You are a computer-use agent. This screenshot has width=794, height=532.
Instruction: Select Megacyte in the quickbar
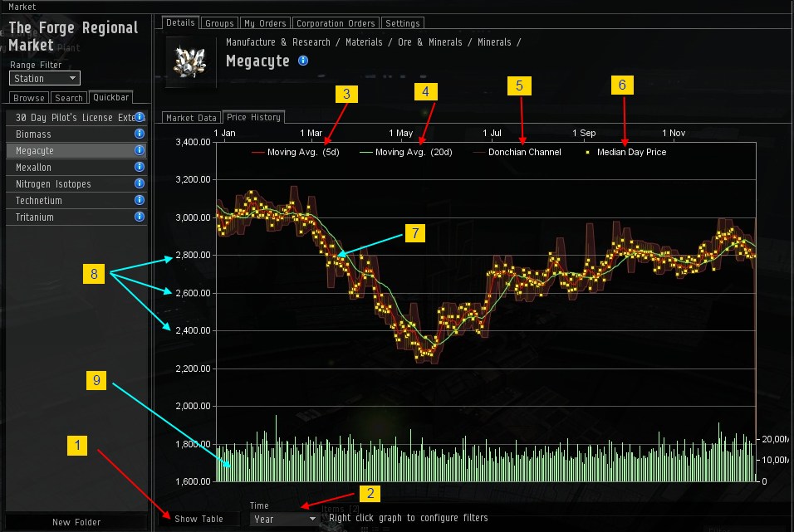coord(76,150)
